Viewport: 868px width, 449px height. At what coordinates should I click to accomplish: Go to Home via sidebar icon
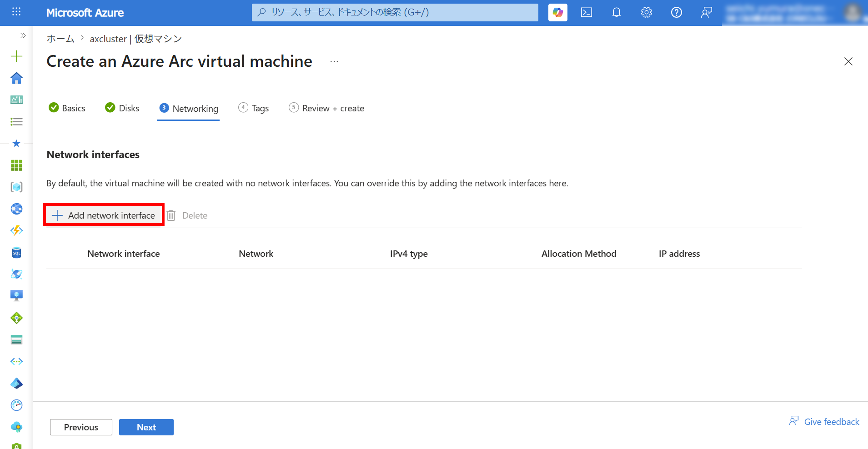click(x=16, y=78)
